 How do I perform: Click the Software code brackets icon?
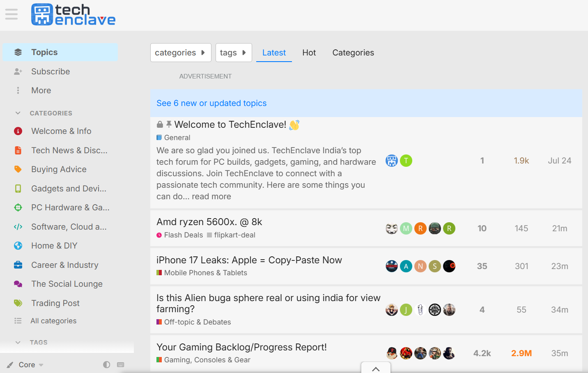[x=18, y=227]
